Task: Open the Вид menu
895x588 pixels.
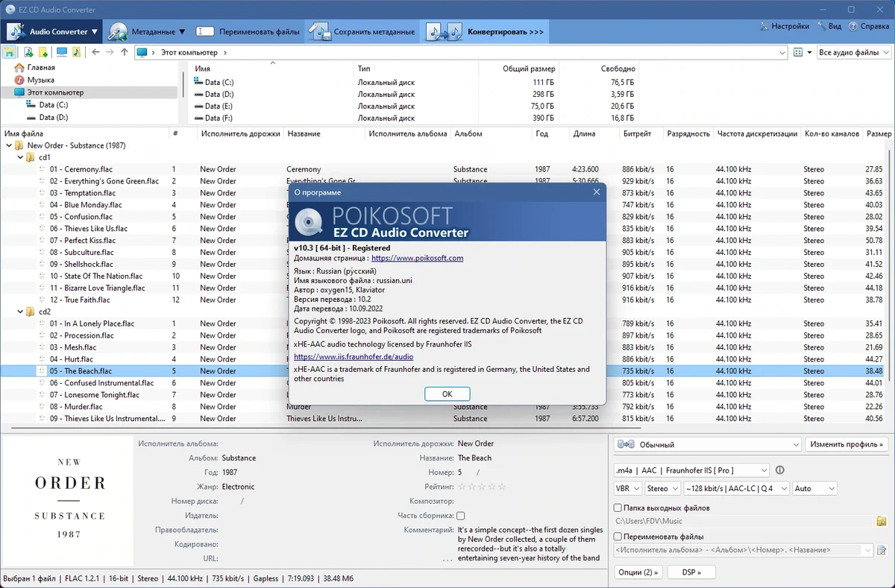Action: [829, 26]
